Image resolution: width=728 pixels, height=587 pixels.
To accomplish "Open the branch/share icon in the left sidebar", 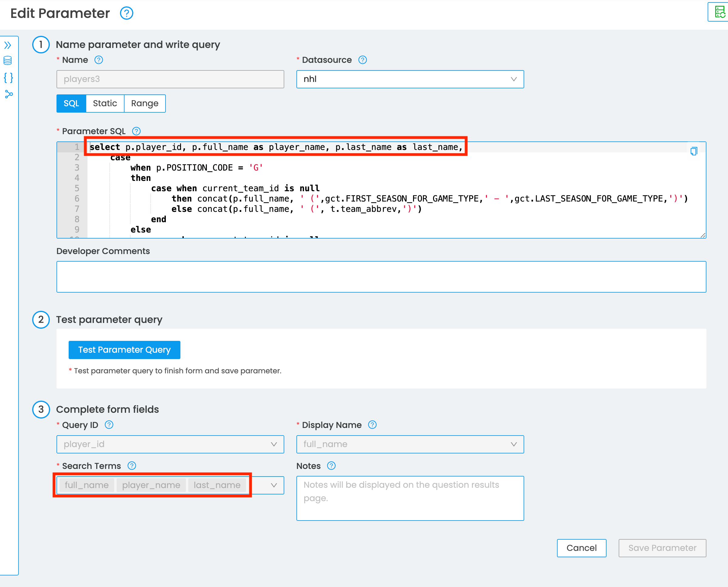I will coord(9,94).
